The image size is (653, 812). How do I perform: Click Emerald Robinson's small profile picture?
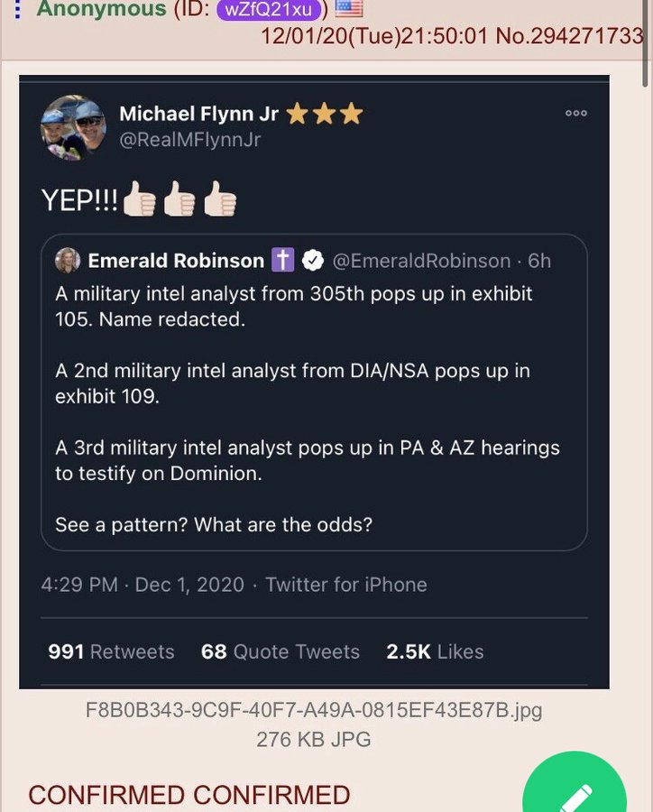coord(68,261)
